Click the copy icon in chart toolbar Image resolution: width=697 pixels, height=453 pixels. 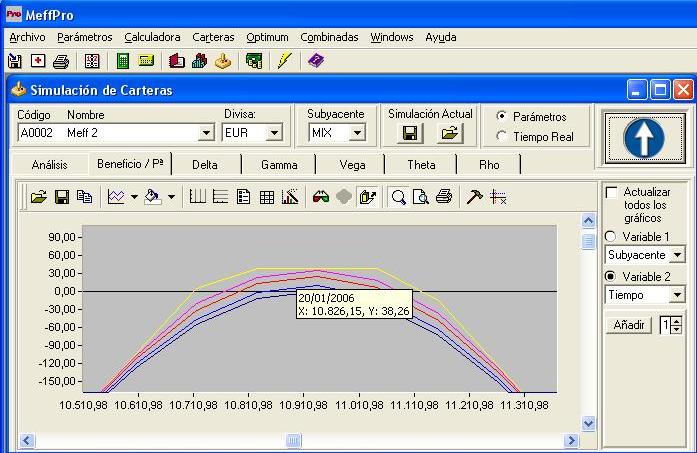point(84,196)
